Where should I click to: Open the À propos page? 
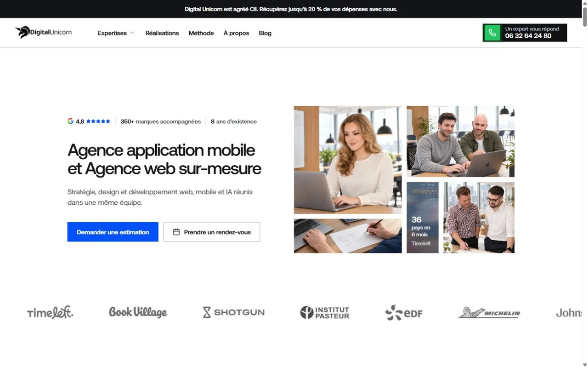tap(236, 33)
